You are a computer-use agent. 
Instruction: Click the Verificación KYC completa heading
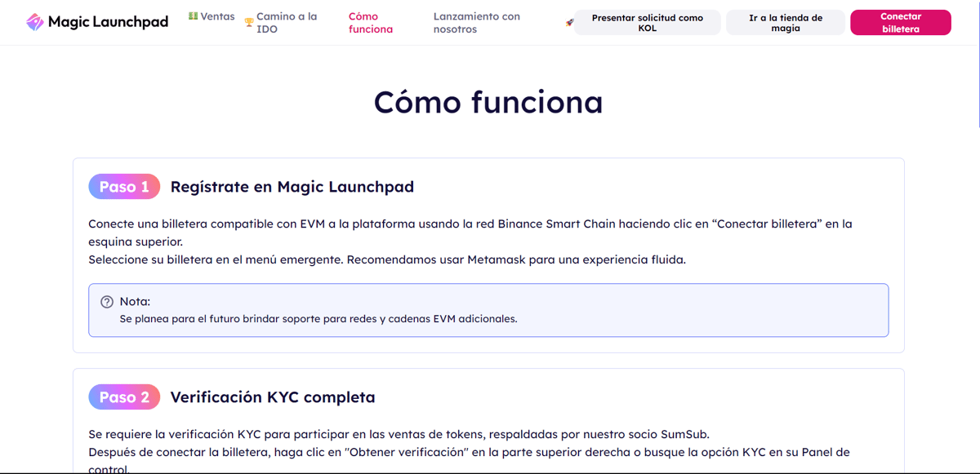273,397
